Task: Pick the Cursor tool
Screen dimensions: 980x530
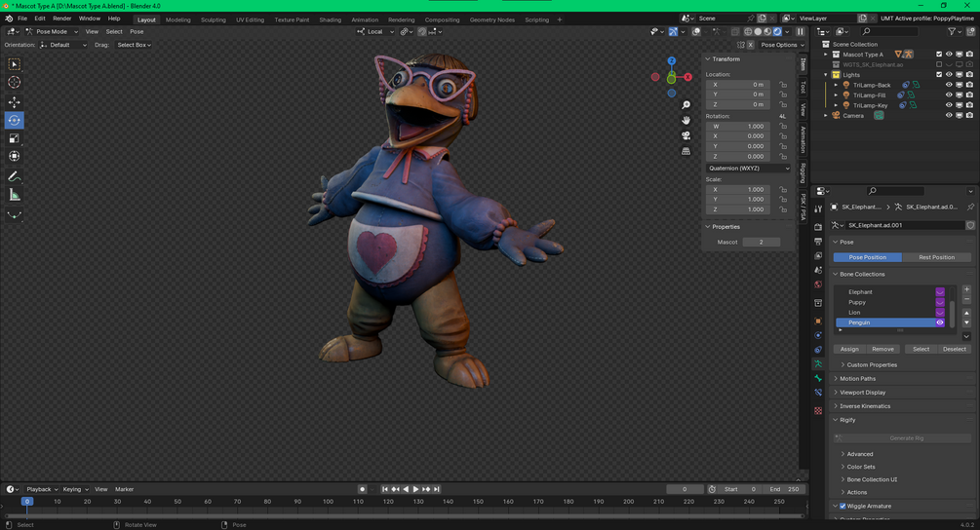Action: [x=15, y=83]
